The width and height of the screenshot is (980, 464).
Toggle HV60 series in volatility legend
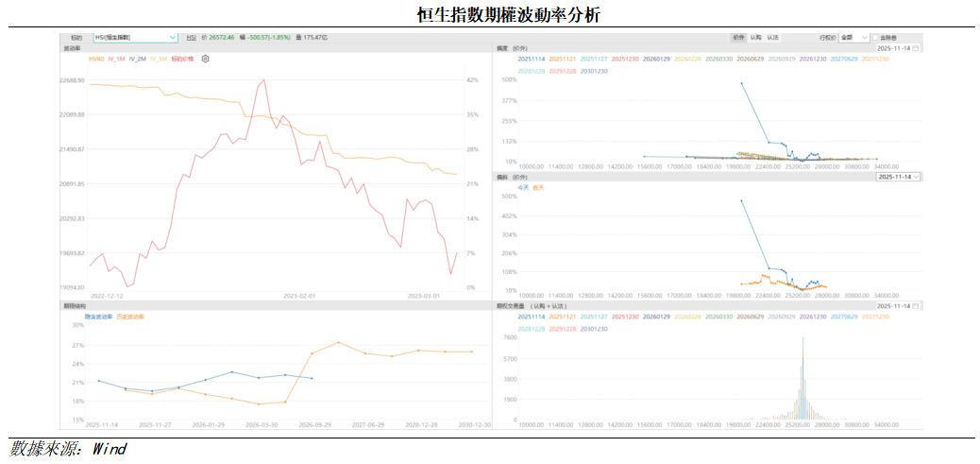[96, 59]
